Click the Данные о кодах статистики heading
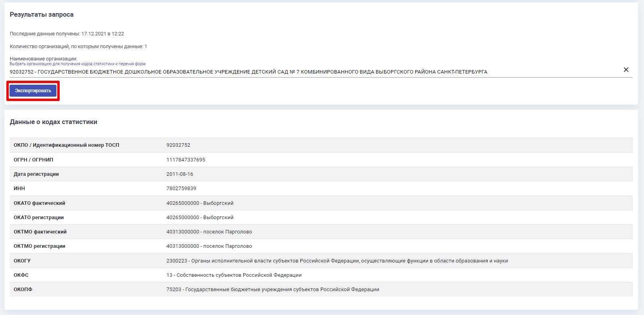 coord(53,122)
